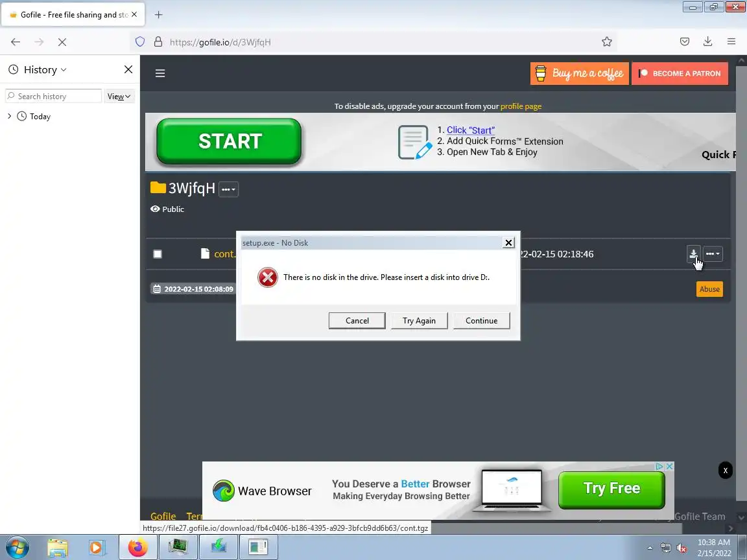This screenshot has height=560, width=747.
Task: Open 3WjfqH folder options dropdown
Action: 229,189
